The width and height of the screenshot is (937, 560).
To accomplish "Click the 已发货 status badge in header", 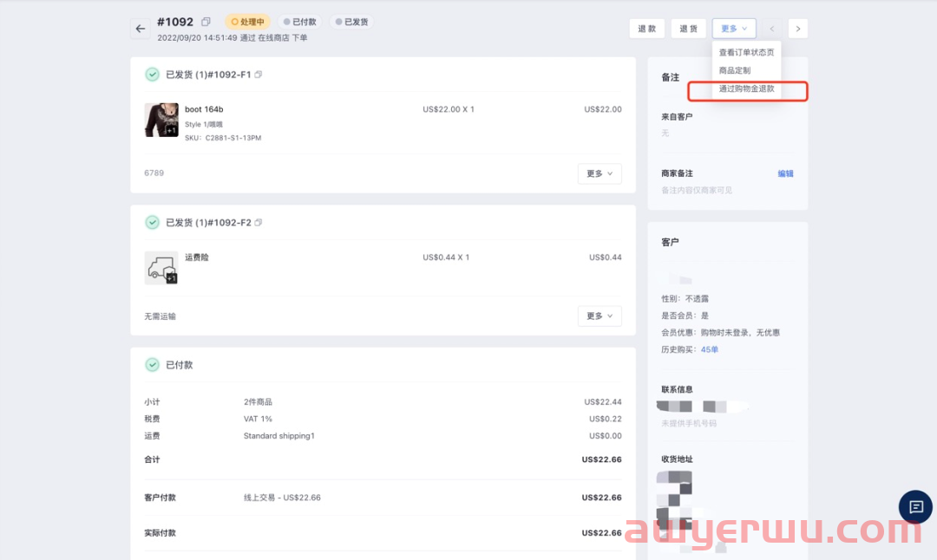I will click(x=351, y=22).
